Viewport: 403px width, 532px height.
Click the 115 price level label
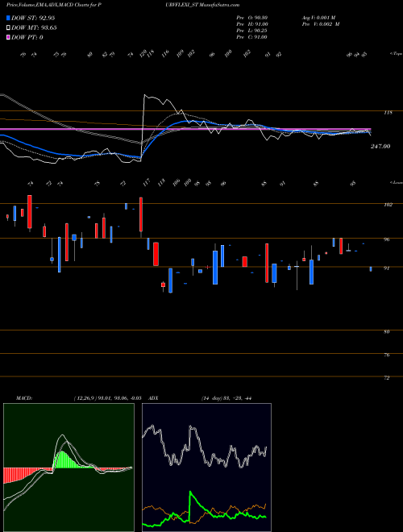(388, 113)
